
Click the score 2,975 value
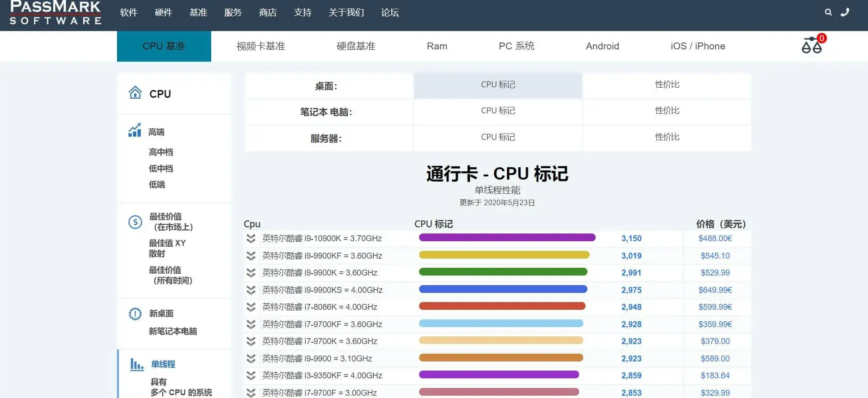coord(631,290)
